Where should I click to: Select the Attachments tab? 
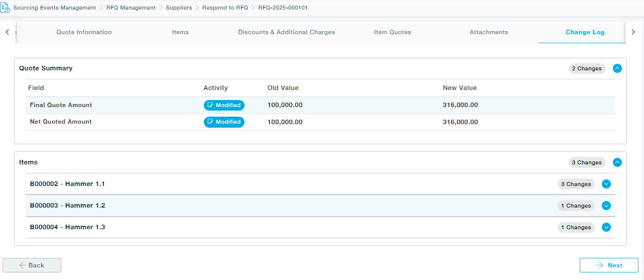(x=488, y=32)
